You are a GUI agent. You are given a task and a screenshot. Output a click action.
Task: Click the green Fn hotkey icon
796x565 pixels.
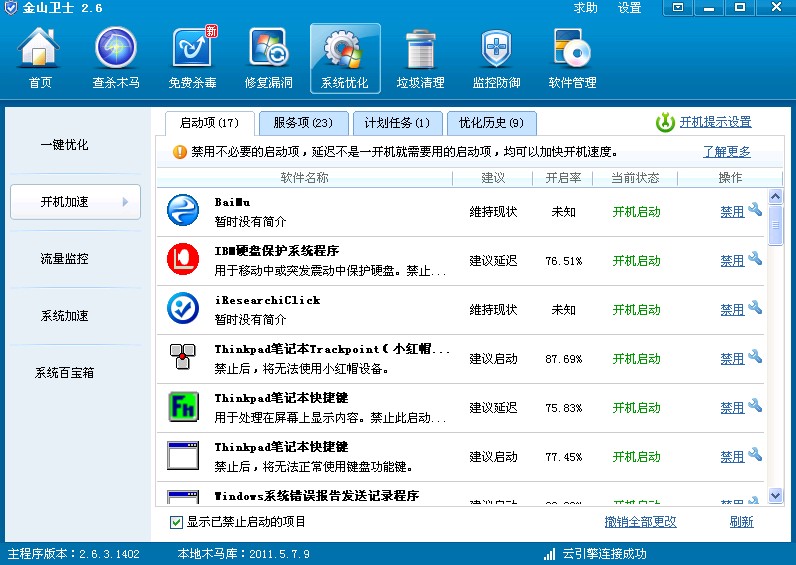[x=183, y=406]
